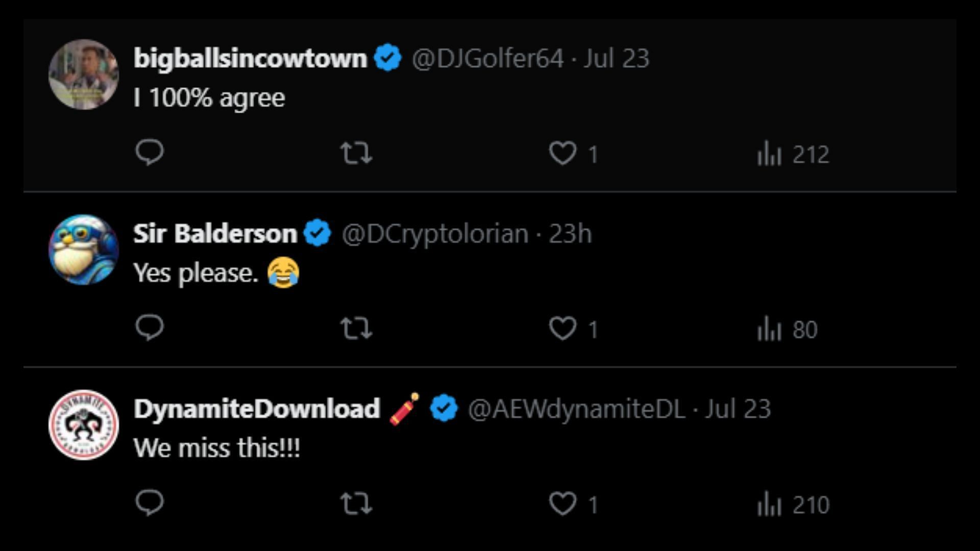View analytics showing 210 views
This screenshot has height=551, width=980.
click(x=793, y=504)
